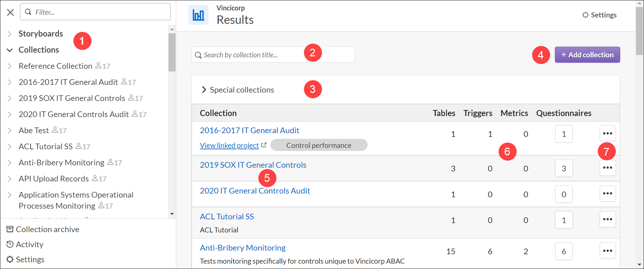The image size is (644, 269).
Task: Click ellipsis menu for Anti-Bribery Monitoring row
Action: [x=607, y=251]
